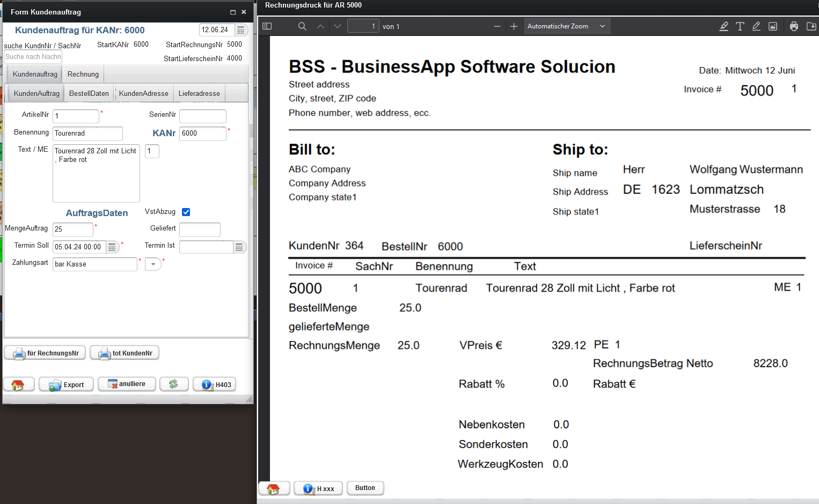Open calendar picker for Termin Ist
Viewport: 819px width, 504px height.
(239, 247)
